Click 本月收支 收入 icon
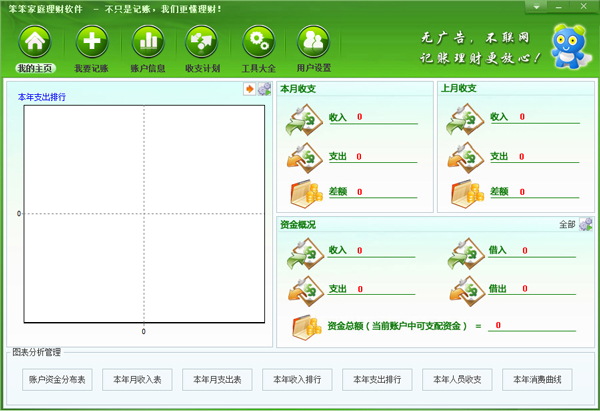600x411 pixels. pos(304,120)
